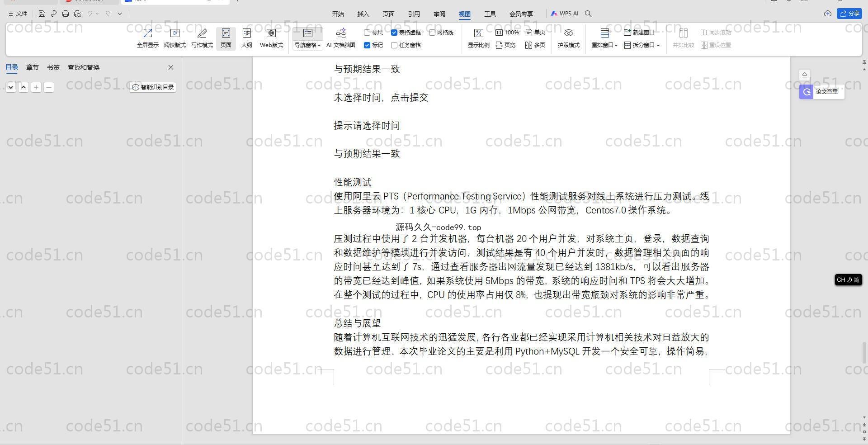The image size is (868, 445).
Task: Select 页面 page view button
Action: coord(226,38)
